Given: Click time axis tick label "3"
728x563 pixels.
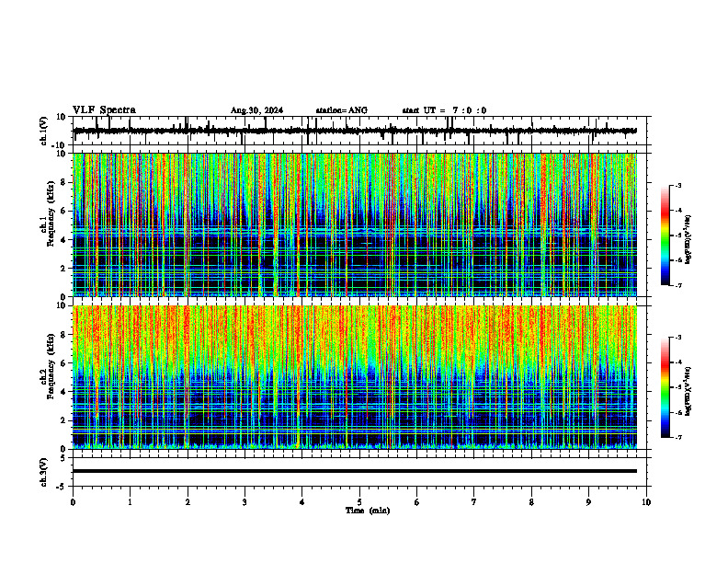Looking at the screenshot, I should pos(245,502).
